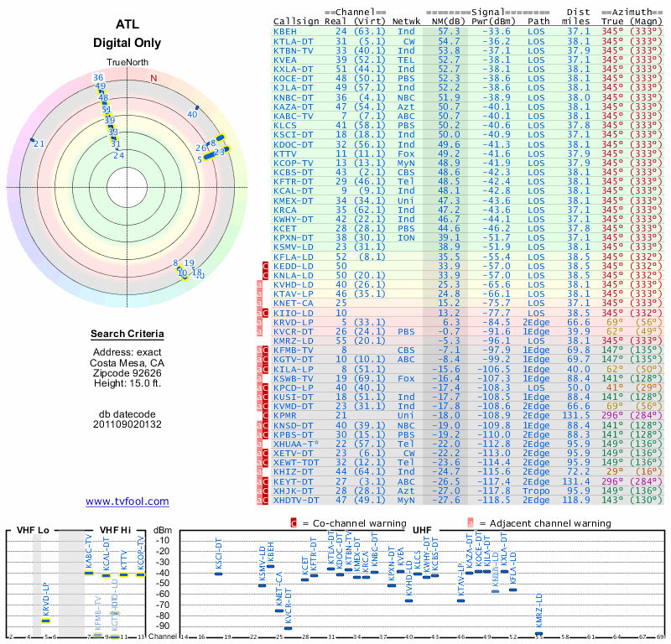Click the Path column header
The image size is (671, 644).
click(x=538, y=22)
